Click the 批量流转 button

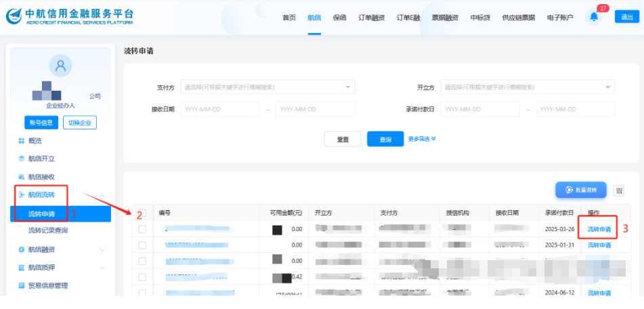point(581,190)
